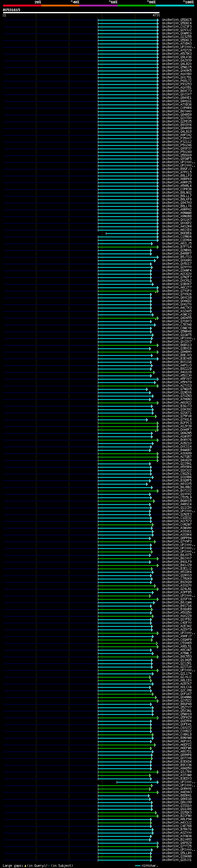Viewport: 197px width, 868px height.
Task: Select the UniRef100_B9GFJ3 label
Action: [x=177, y=169]
